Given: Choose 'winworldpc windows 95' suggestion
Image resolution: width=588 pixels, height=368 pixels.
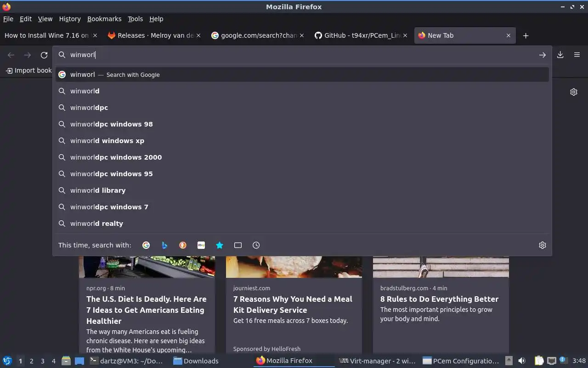Looking at the screenshot, I should coord(302,174).
